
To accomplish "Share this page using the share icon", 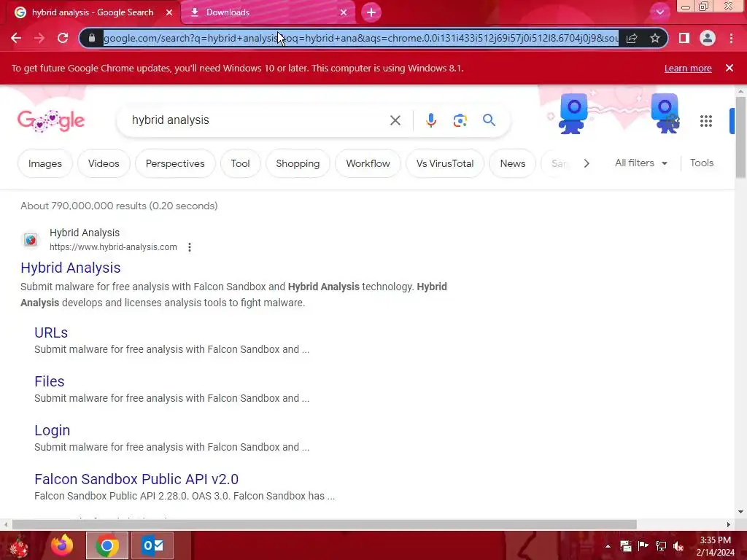I will point(632,38).
